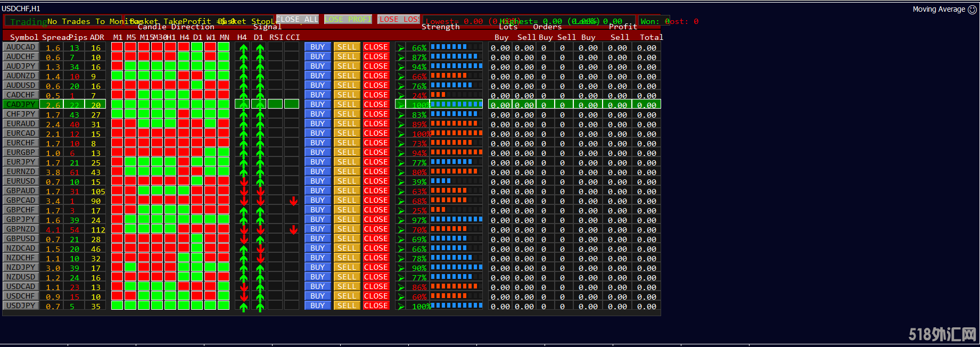Viewport: 980px width, 347px height.
Task: Click the arrowhead icon before USDCHF strength percentage
Action: point(401,296)
